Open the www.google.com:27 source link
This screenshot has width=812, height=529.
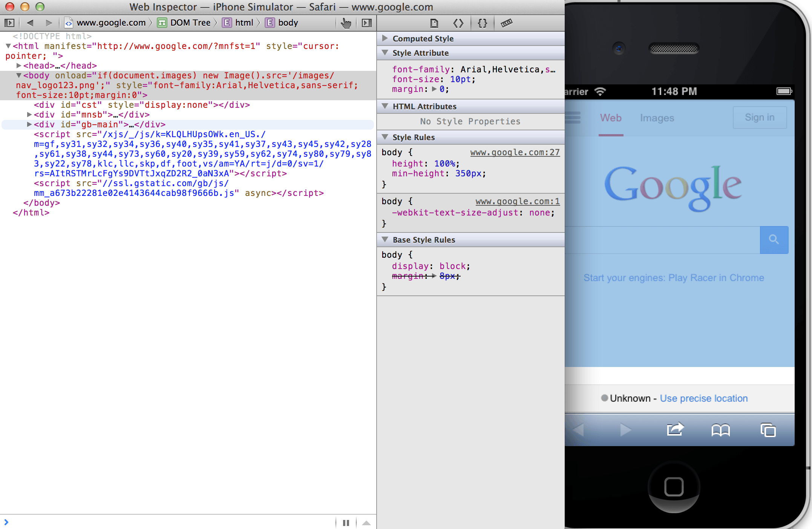515,153
